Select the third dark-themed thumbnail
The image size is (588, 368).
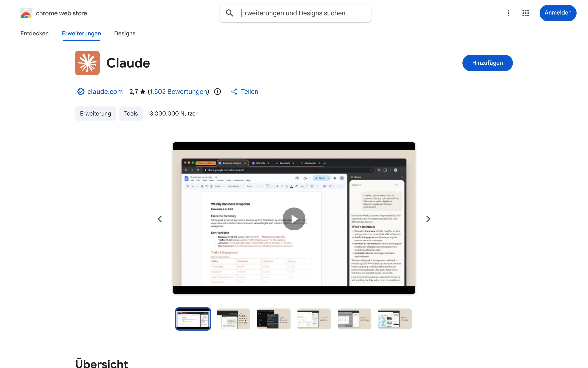pos(274,319)
